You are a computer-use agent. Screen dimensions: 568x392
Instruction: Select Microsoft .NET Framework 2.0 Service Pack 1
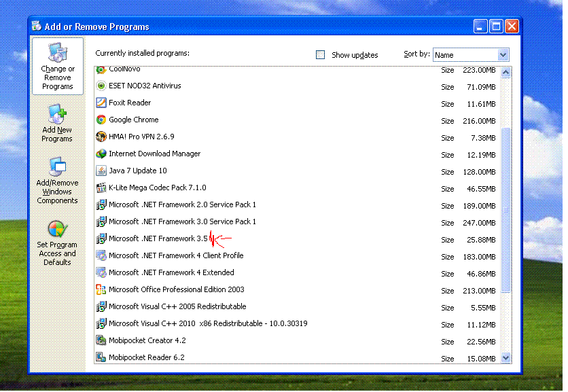pyautogui.click(x=297, y=205)
